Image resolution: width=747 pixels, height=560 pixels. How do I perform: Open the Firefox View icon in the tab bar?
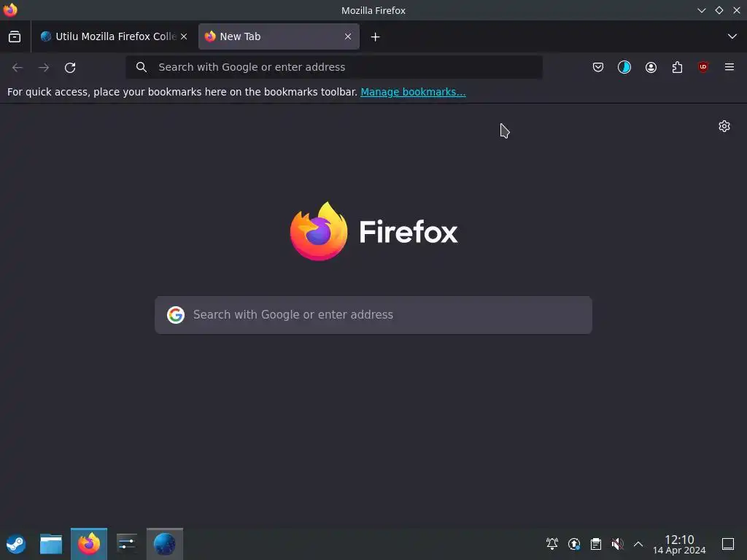click(15, 36)
